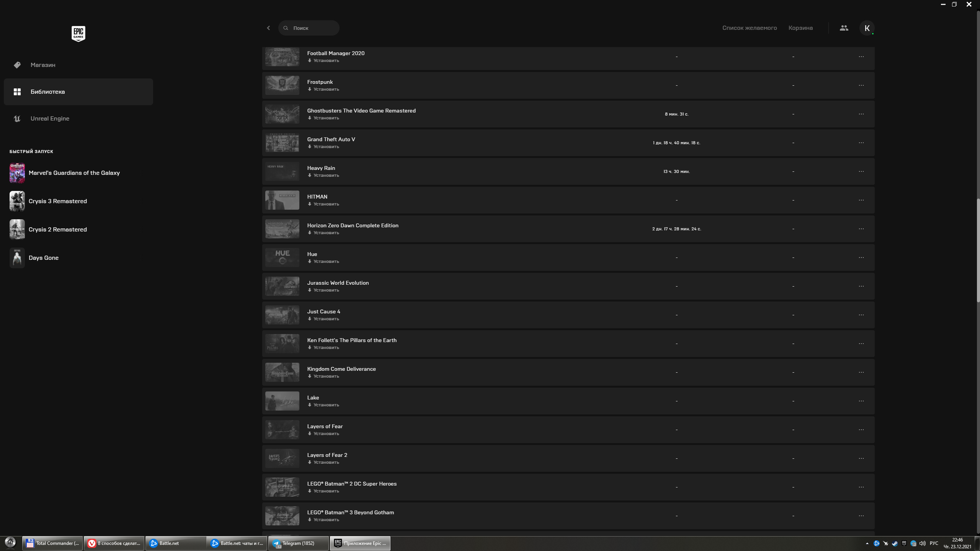Open more options for Kingdom Come Deliverance
The image size is (980, 551).
tap(861, 372)
